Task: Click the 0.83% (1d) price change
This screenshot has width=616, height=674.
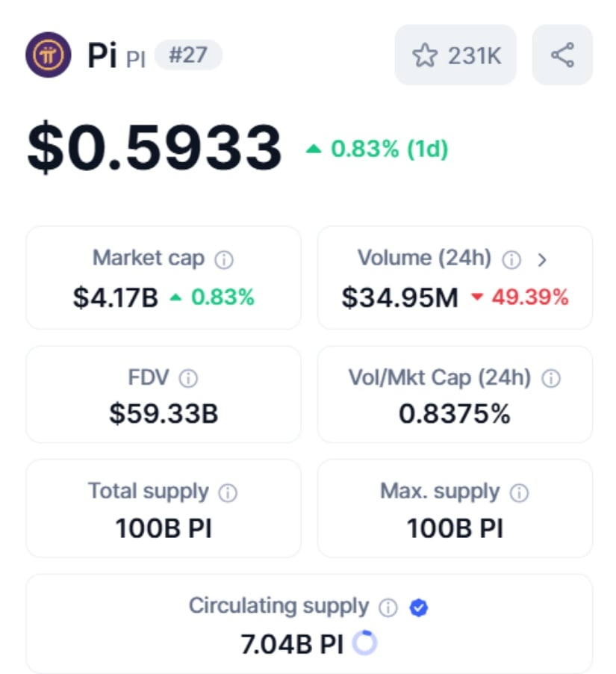Action: coord(378,149)
